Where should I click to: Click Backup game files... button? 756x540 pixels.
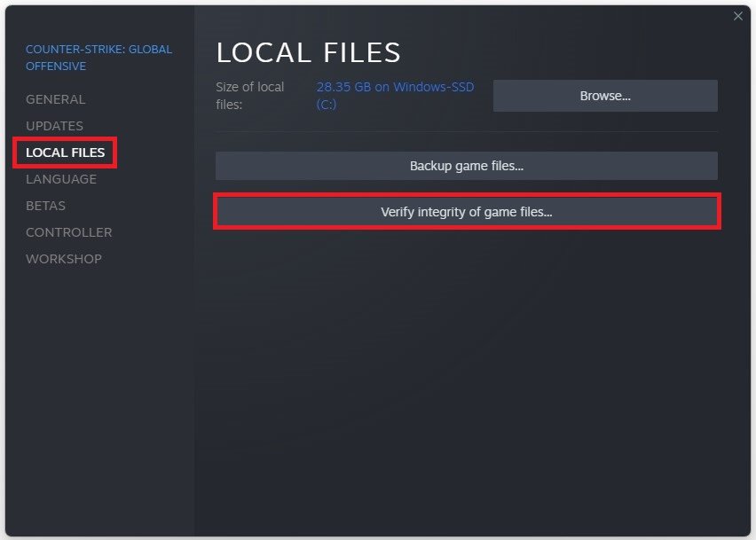pos(466,166)
